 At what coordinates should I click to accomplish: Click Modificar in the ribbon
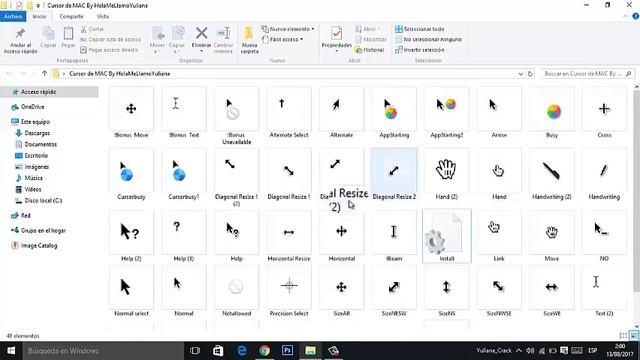pos(371,40)
